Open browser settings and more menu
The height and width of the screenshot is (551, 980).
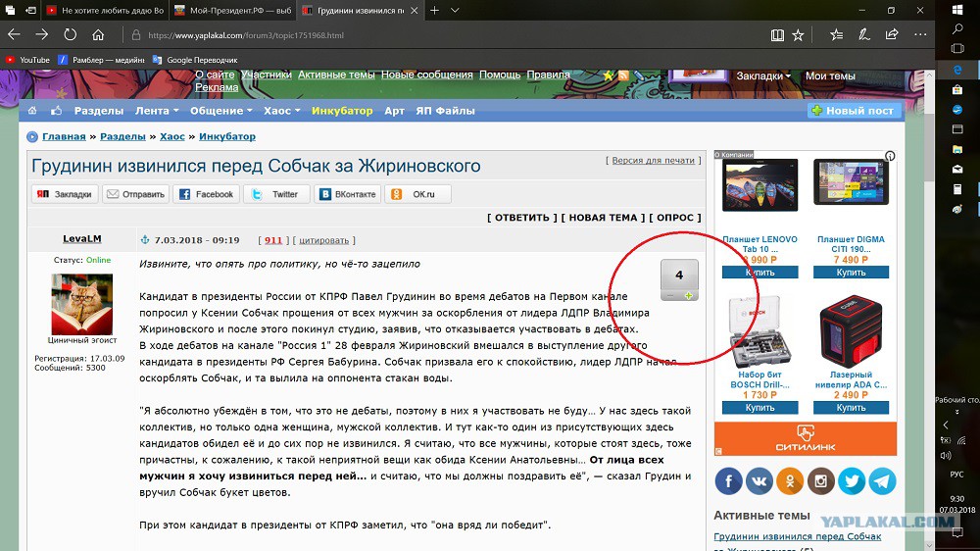[920, 35]
